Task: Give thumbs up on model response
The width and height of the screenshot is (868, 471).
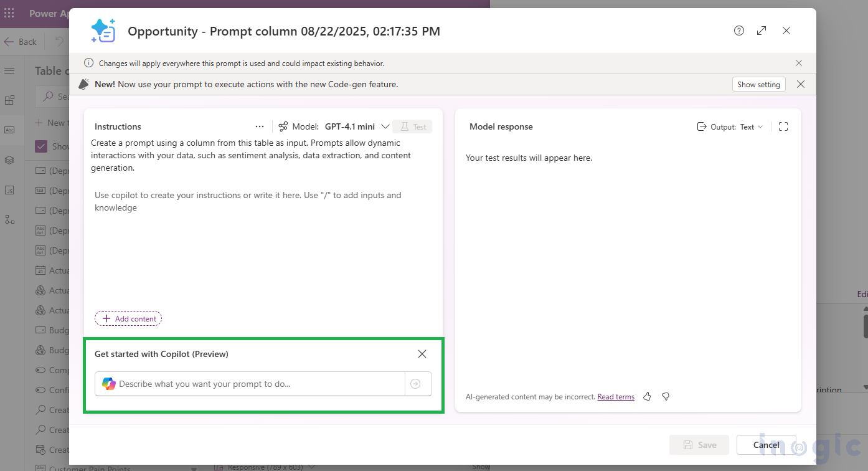Action: (x=647, y=396)
